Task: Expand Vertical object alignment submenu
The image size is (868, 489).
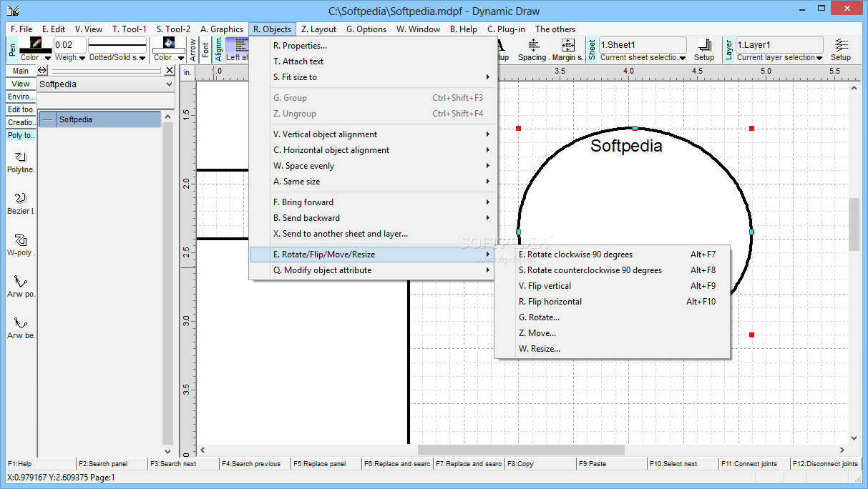Action: click(x=372, y=134)
